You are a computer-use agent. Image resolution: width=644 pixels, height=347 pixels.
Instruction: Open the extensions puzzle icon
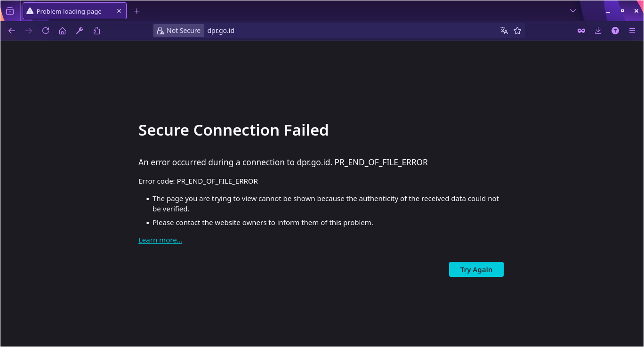click(x=97, y=31)
